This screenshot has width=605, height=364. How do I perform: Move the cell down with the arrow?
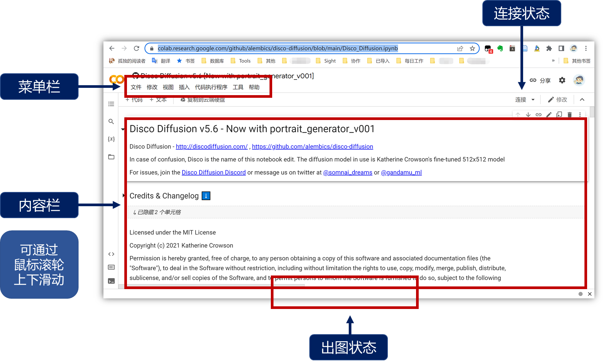[x=528, y=115]
